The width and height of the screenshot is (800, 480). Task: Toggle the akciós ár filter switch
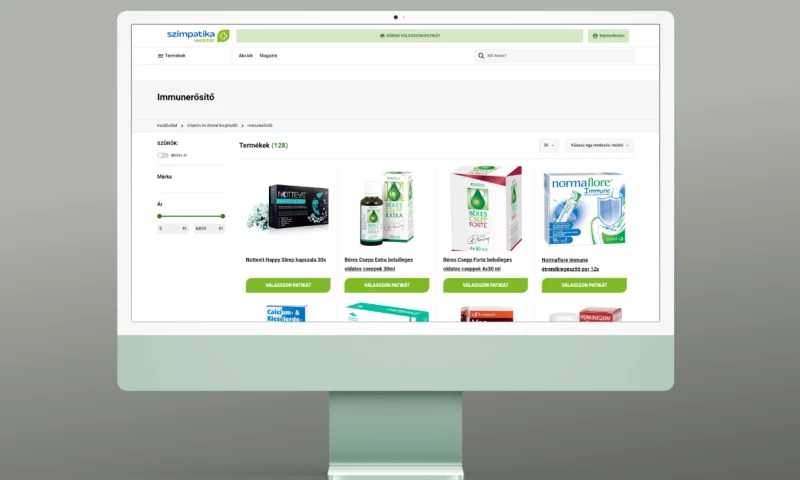162,155
